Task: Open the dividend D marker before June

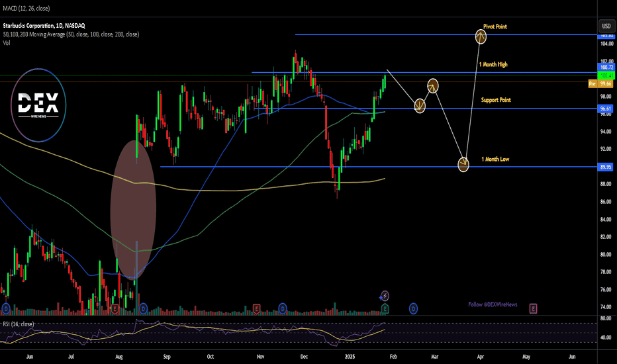Action: [x=5, y=309]
